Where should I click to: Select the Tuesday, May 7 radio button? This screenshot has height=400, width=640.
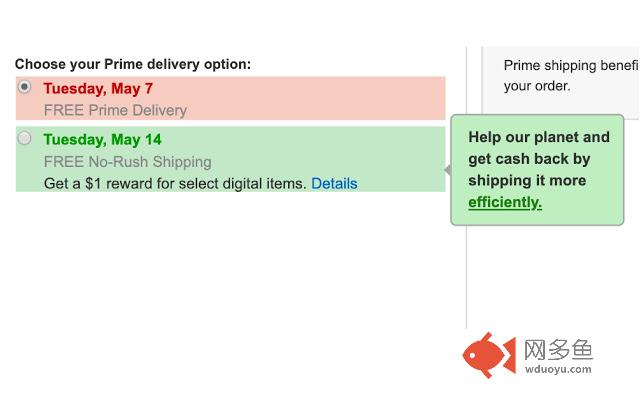pyautogui.click(x=24, y=87)
